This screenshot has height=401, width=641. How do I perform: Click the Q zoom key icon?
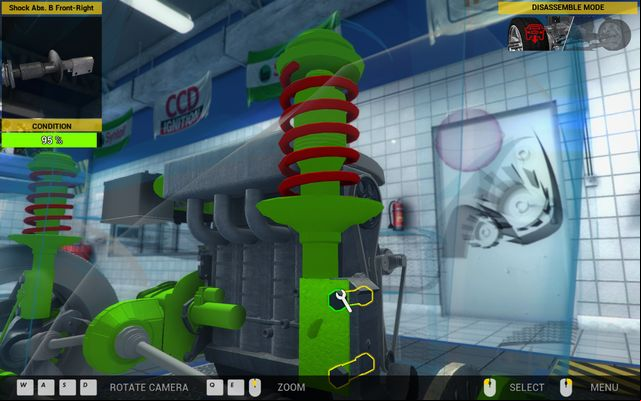tap(215, 387)
